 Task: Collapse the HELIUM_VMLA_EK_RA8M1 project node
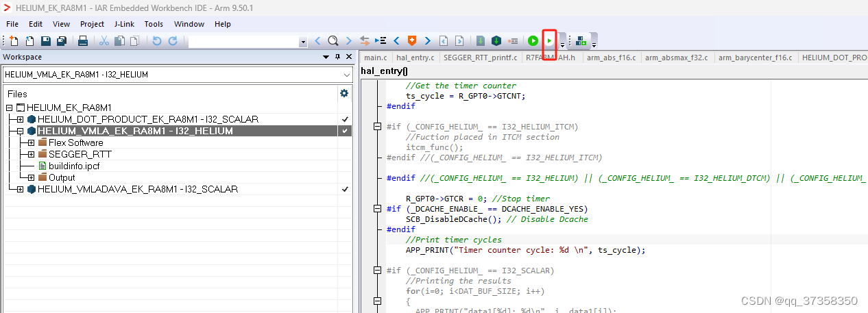[x=21, y=131]
